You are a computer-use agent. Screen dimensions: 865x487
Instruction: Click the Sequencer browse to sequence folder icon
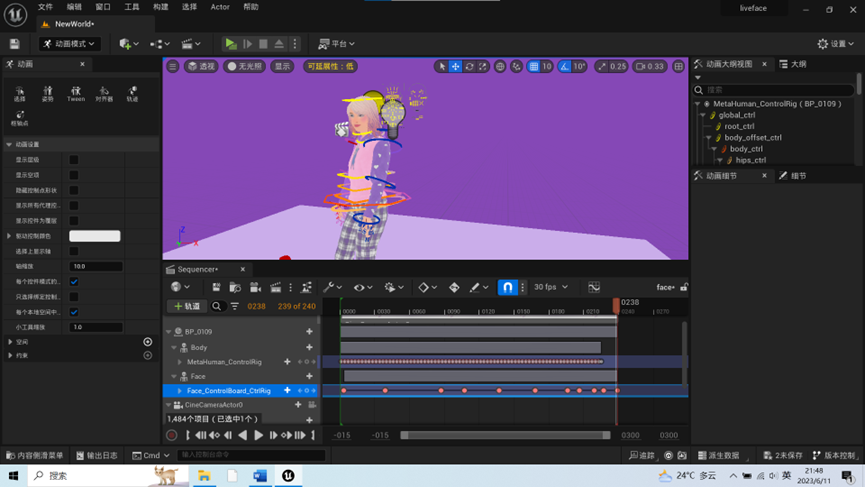click(x=235, y=287)
